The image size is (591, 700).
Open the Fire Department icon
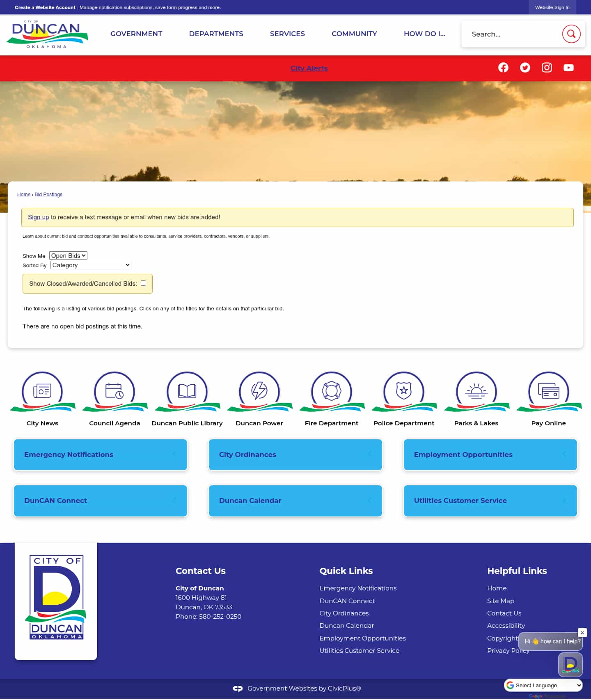tap(332, 391)
